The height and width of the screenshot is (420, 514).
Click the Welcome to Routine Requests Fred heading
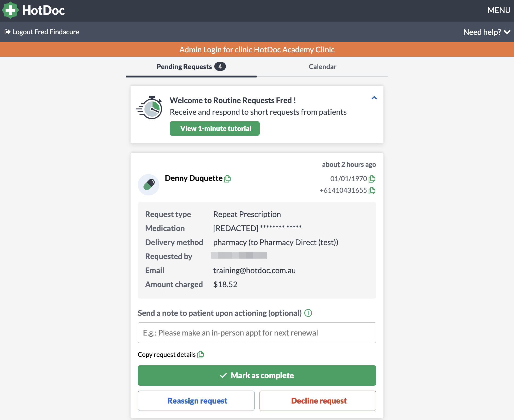(233, 100)
